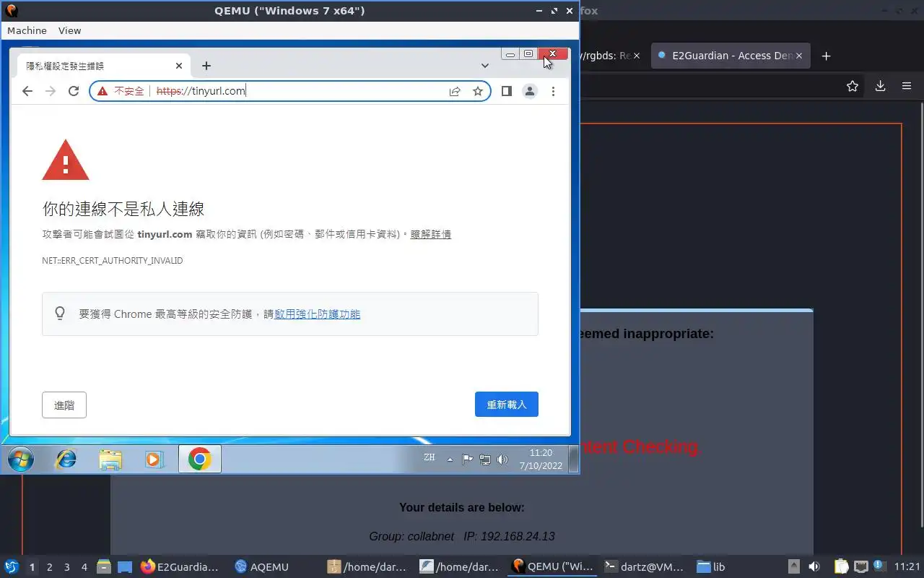Open Chrome profile avatar
The width and height of the screenshot is (924, 578).
[530, 91]
